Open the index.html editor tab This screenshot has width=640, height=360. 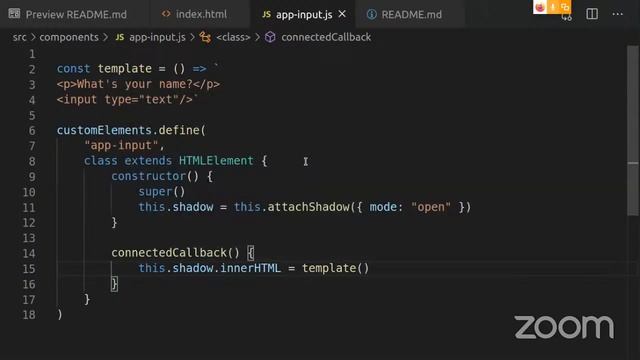point(194,14)
